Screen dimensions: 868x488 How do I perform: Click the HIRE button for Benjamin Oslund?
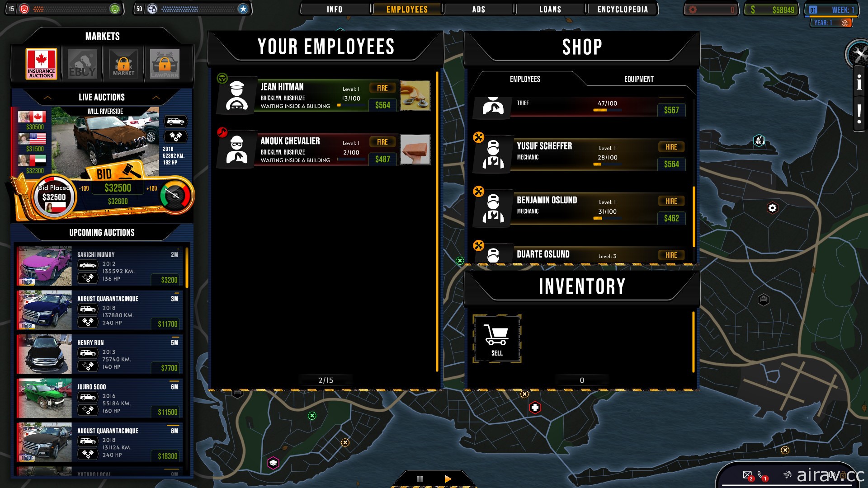coord(671,201)
